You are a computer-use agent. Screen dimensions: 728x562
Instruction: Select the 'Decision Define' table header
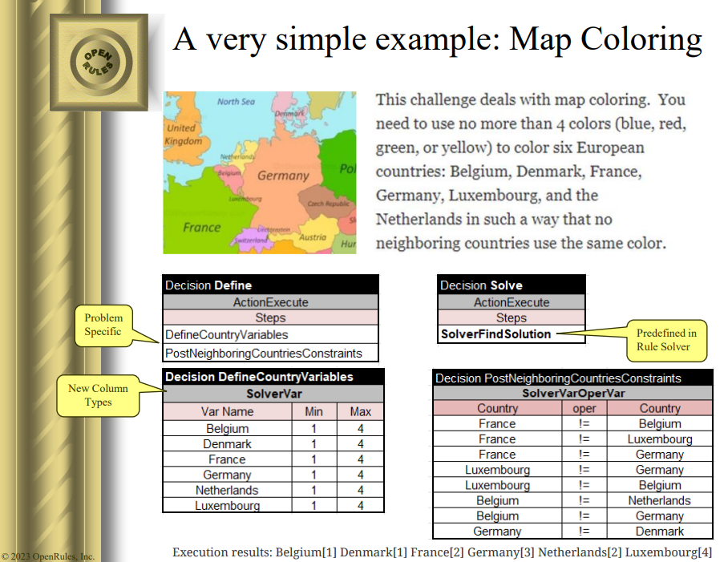tap(270, 285)
